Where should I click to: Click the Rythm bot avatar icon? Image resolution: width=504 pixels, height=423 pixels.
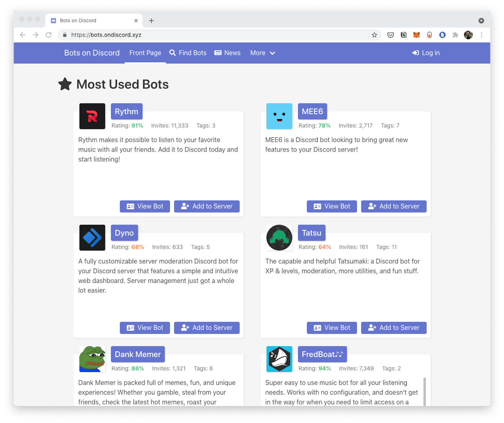tap(92, 116)
